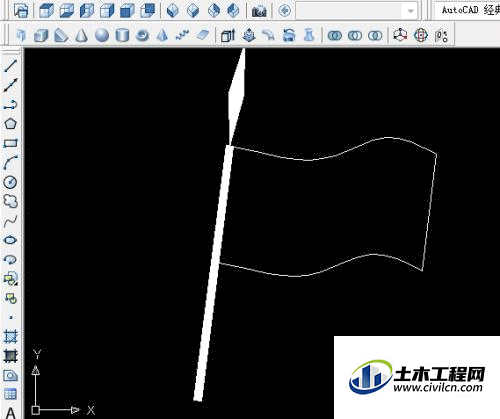Switch to Top view
The width and height of the screenshot is (500, 419).
[x=46, y=10]
